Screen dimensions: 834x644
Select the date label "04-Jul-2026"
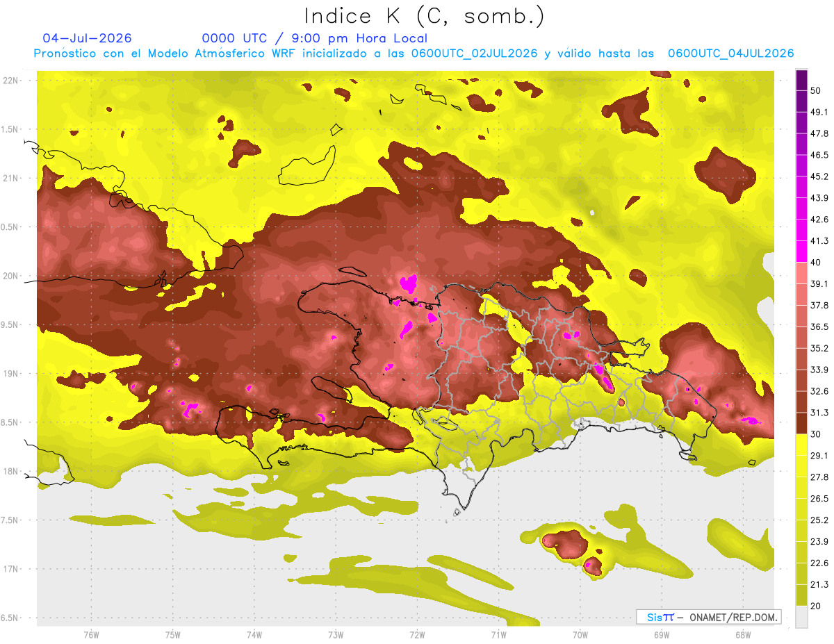(87, 38)
